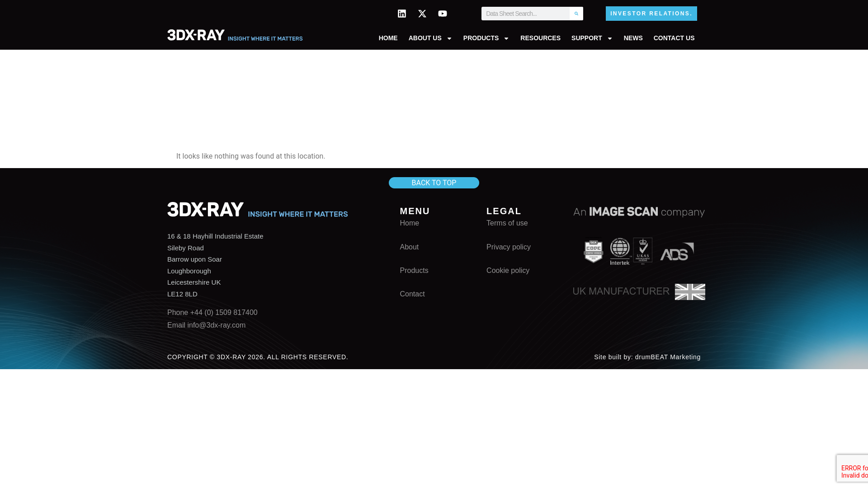Click the phone number +44 (0) 1509 817400
868x488 pixels.
coord(224,313)
